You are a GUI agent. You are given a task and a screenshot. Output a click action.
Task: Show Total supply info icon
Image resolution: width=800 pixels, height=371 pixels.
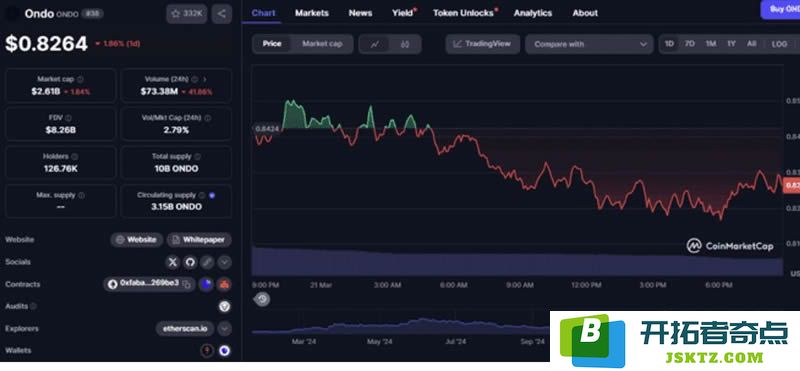(x=197, y=157)
